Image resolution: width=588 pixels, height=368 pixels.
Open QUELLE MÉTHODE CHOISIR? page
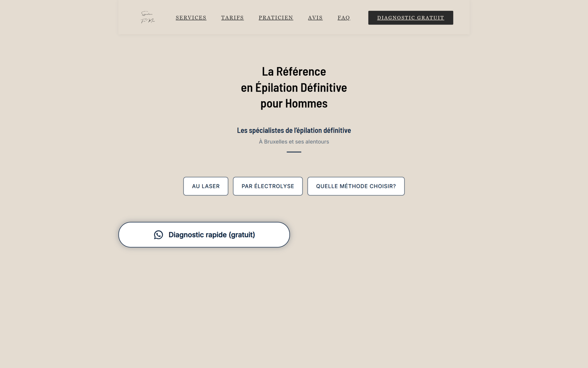pos(356,186)
